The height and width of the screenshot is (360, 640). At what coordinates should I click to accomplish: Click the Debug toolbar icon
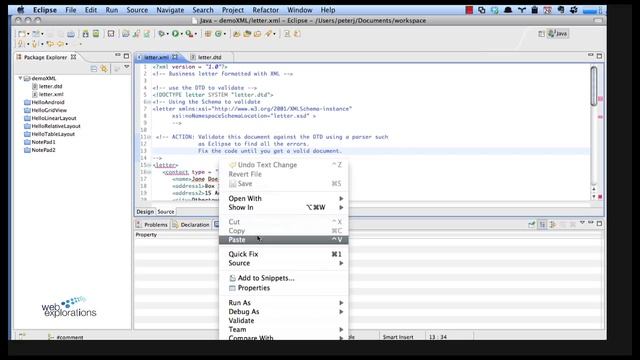pos(162,34)
